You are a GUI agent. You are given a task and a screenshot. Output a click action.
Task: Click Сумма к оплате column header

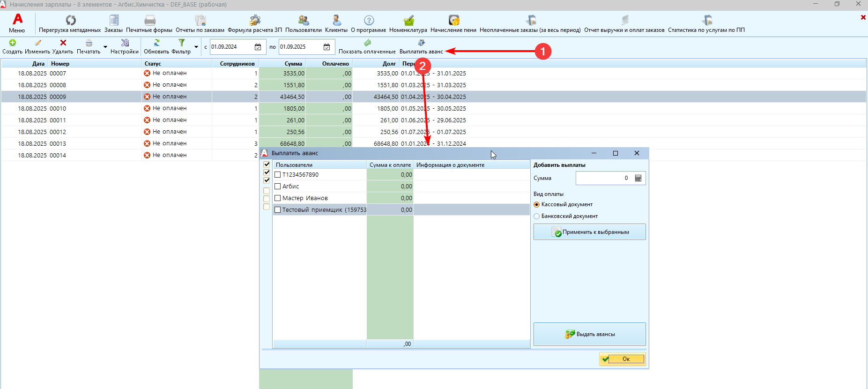(390, 165)
